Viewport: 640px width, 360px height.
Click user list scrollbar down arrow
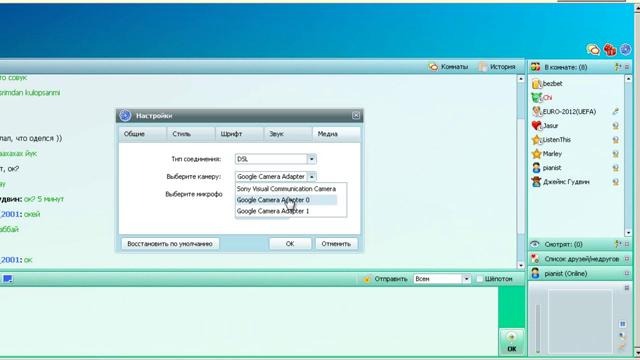coord(628,233)
